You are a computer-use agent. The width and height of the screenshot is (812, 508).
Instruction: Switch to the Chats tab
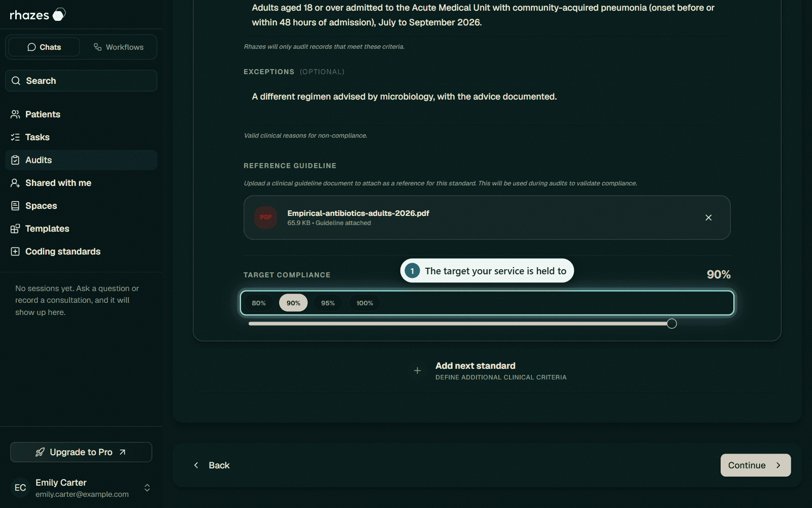(x=44, y=47)
